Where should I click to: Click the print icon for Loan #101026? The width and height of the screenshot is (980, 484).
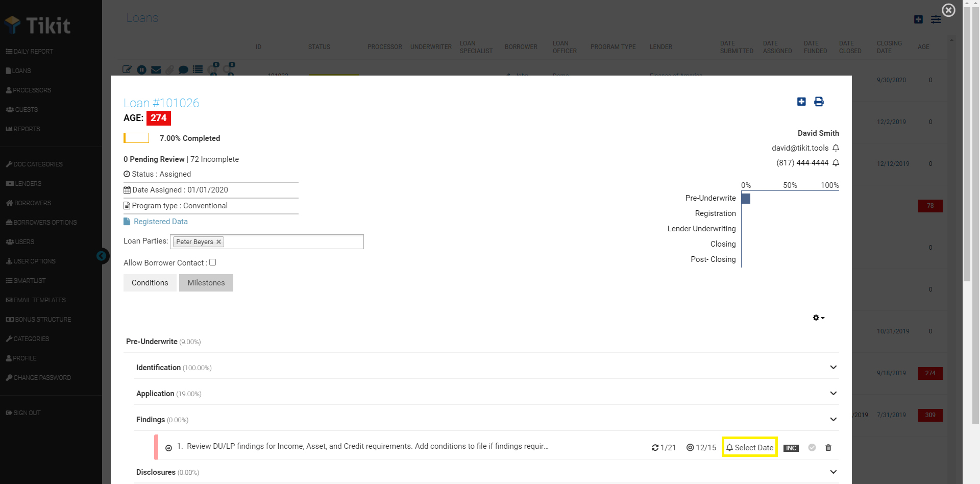point(819,102)
